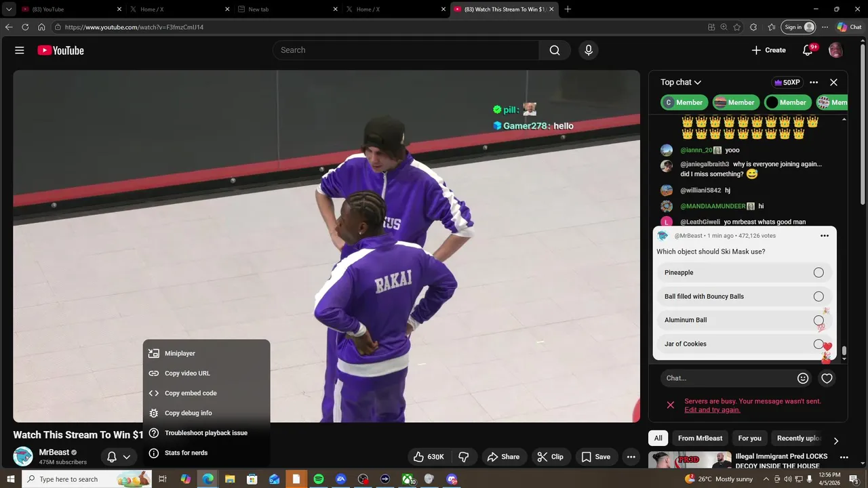The height and width of the screenshot is (488, 868).
Task: Switch to the first YouTube browser tab
Action: pos(71,9)
